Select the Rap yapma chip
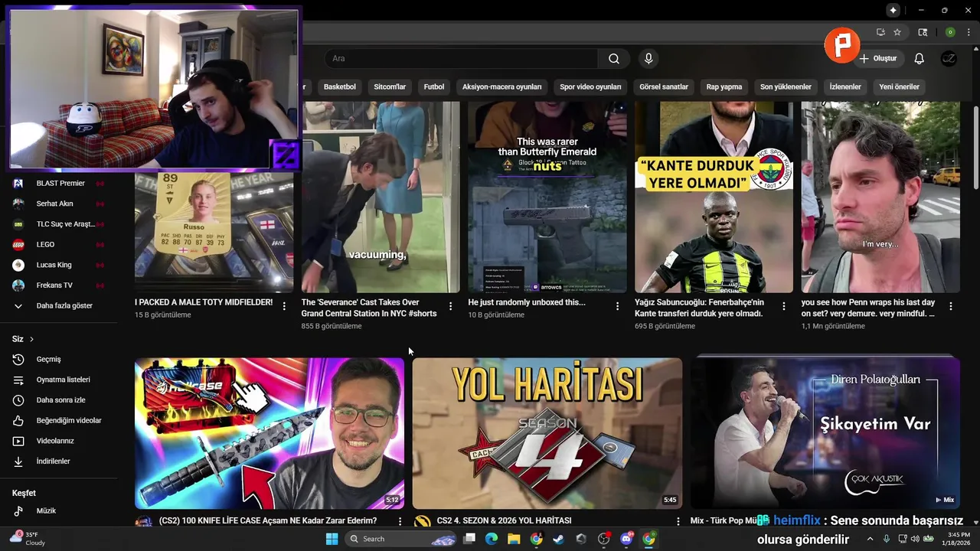 [x=724, y=86]
